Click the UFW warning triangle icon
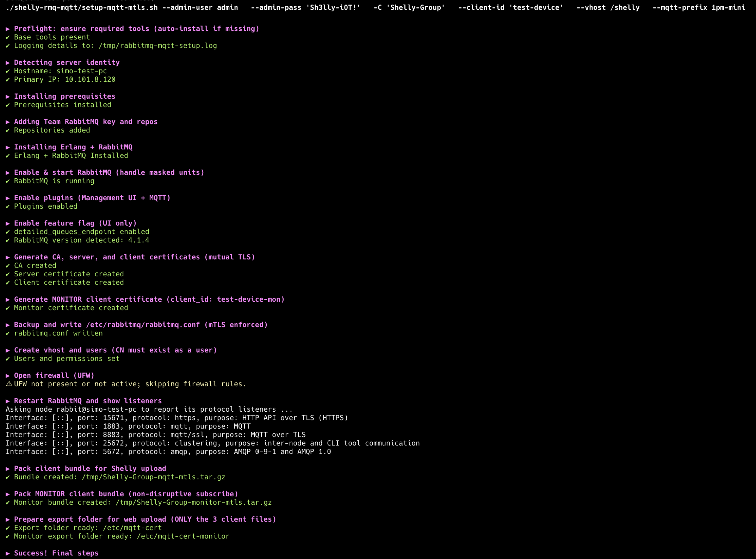756x559 pixels. point(9,384)
